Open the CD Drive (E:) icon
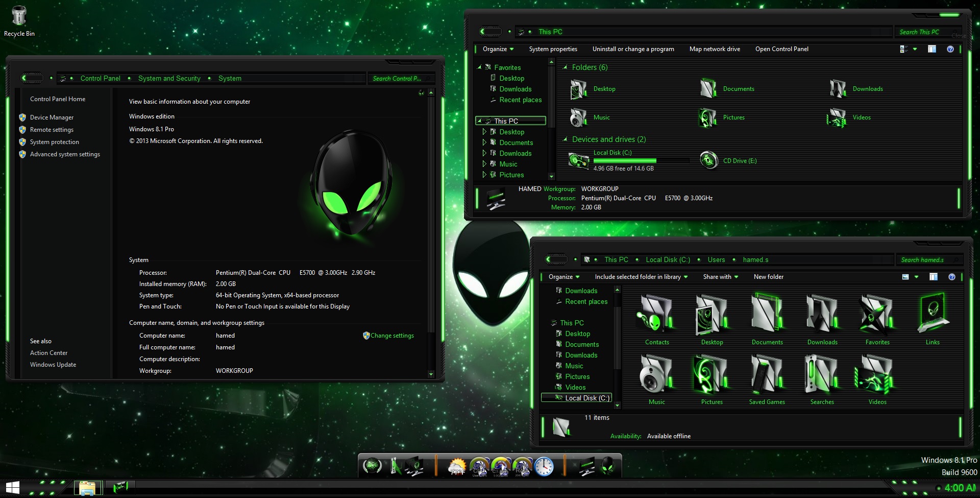This screenshot has height=498, width=980. [x=709, y=160]
